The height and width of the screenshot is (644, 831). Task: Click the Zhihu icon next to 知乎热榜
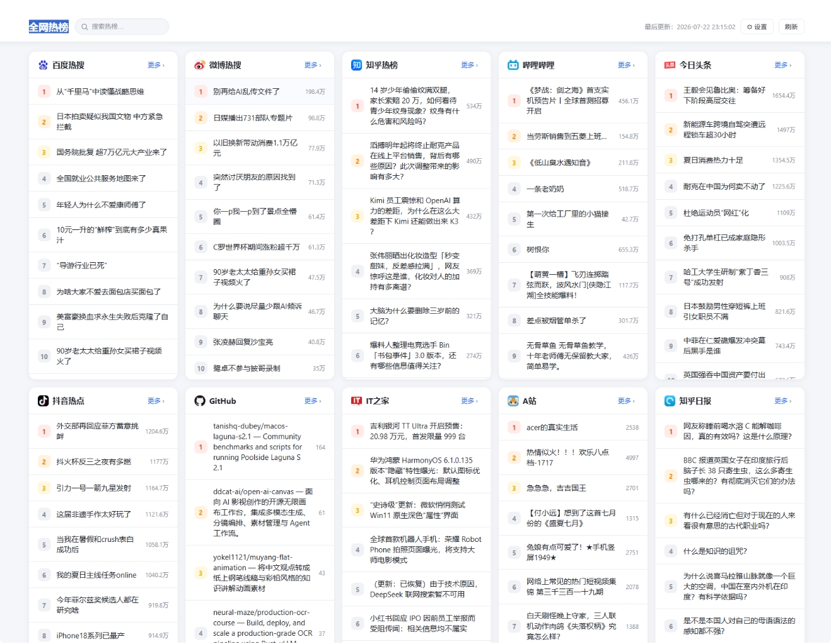[x=356, y=65]
